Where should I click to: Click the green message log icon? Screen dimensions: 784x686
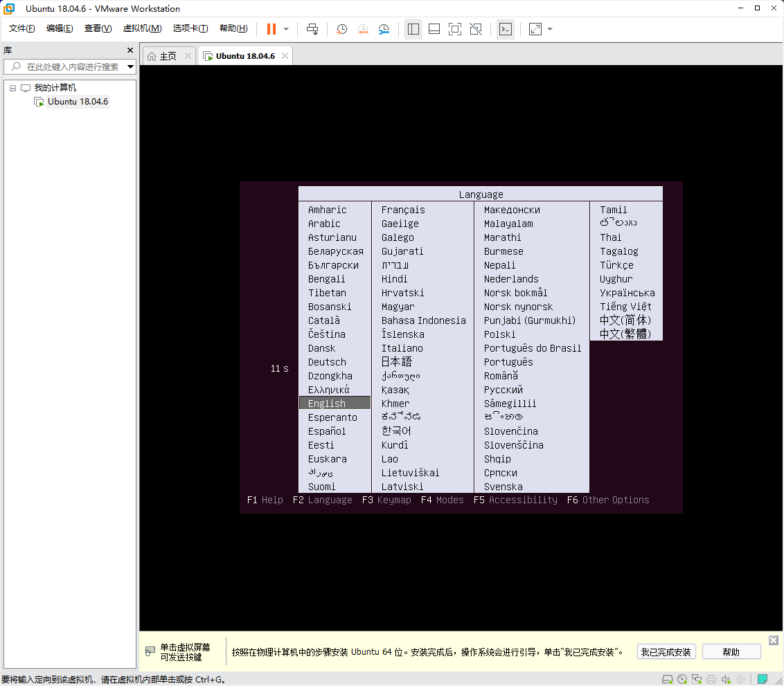763,679
